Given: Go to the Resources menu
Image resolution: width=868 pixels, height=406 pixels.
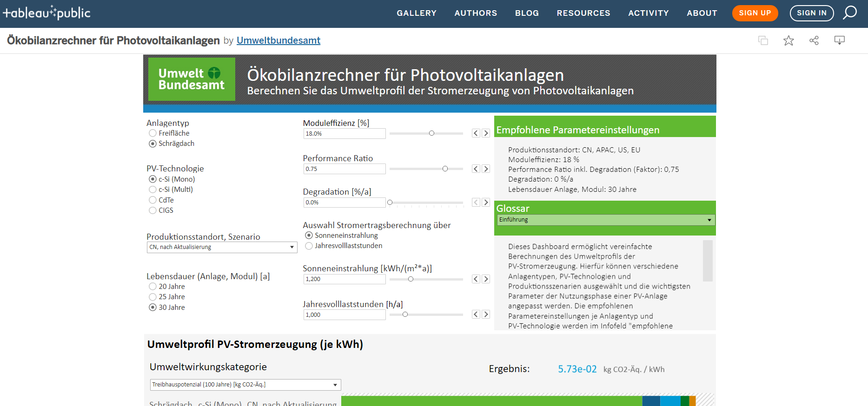Looking at the screenshot, I should click(x=583, y=13).
